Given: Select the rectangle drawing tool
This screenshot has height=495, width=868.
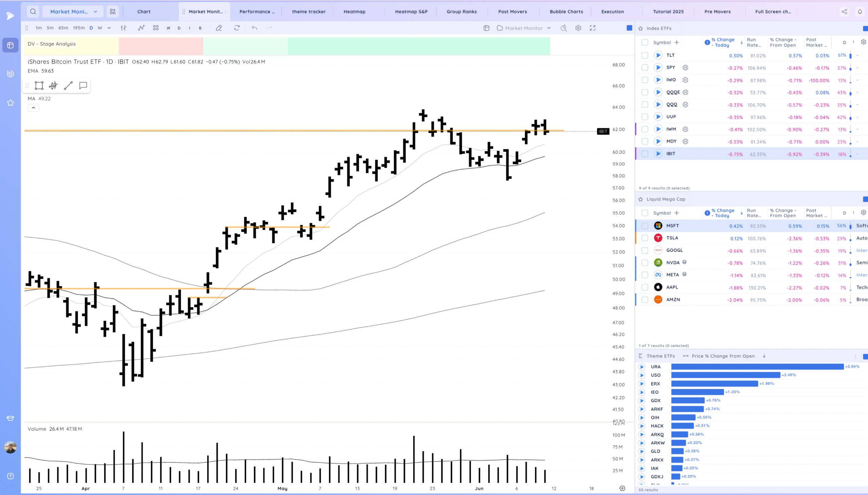Looking at the screenshot, I should click(39, 86).
